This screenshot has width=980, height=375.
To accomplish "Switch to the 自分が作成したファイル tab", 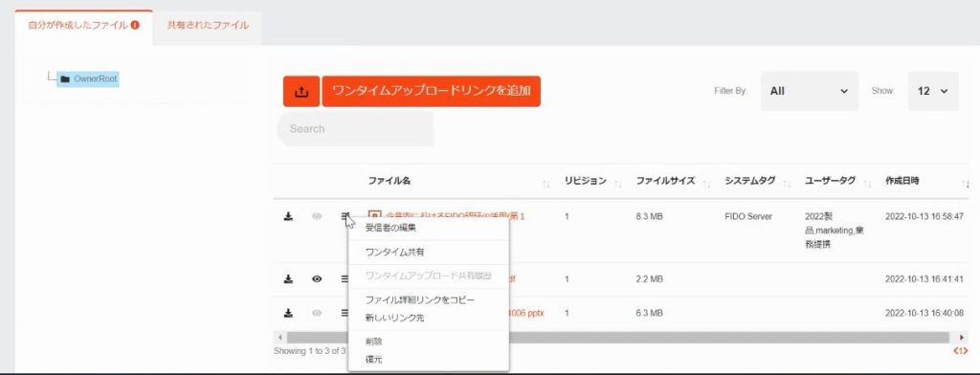I will (x=84, y=26).
